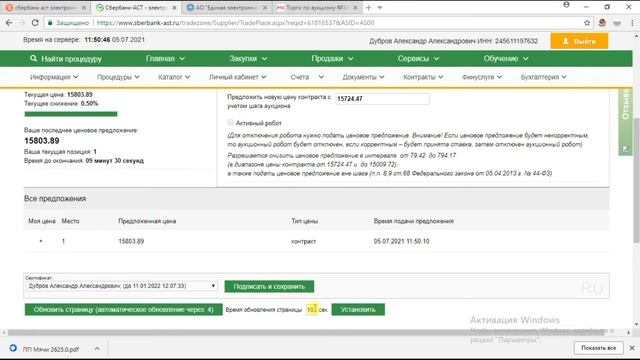Expand the Закупки menu
Viewport: 640px width, 360px height.
tap(248, 58)
